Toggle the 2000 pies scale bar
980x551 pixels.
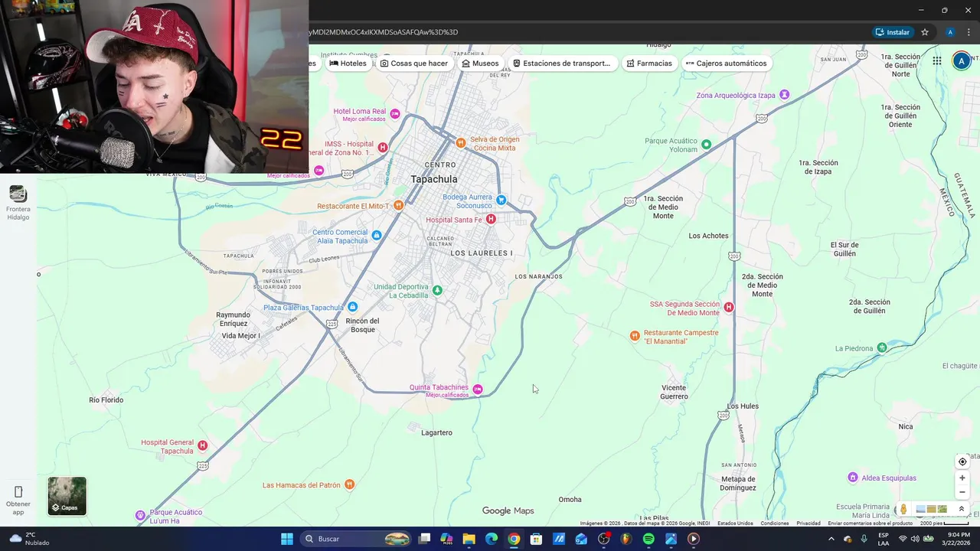pyautogui.click(x=944, y=523)
